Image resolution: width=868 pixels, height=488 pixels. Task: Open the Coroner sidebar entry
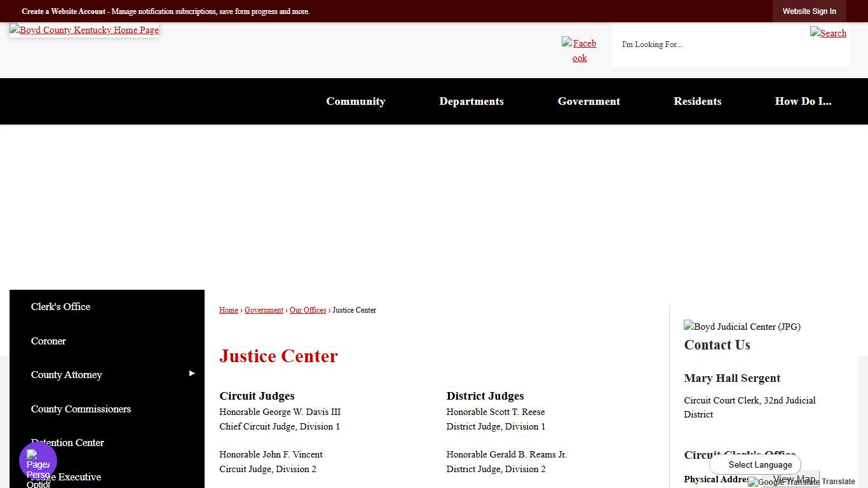pyautogui.click(x=48, y=341)
